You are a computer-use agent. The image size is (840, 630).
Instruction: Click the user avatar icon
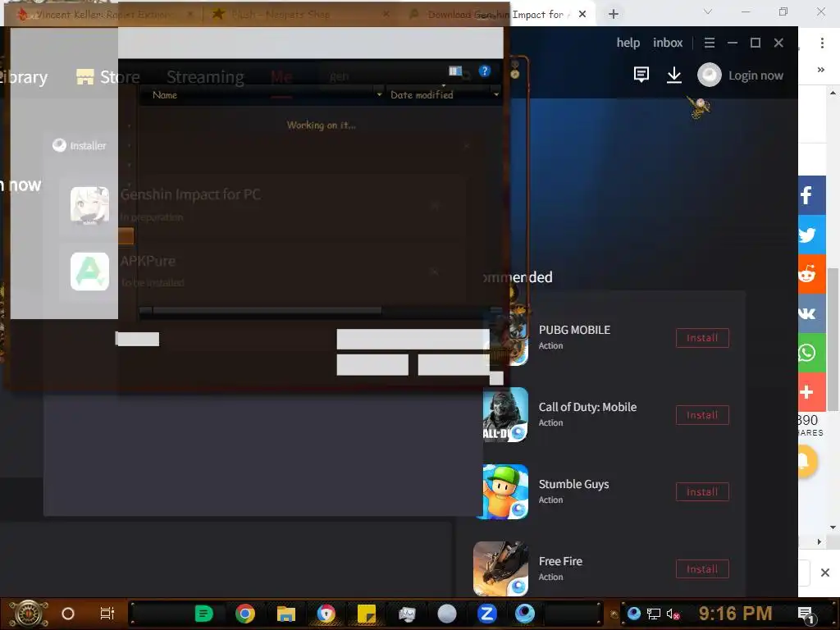pos(710,75)
